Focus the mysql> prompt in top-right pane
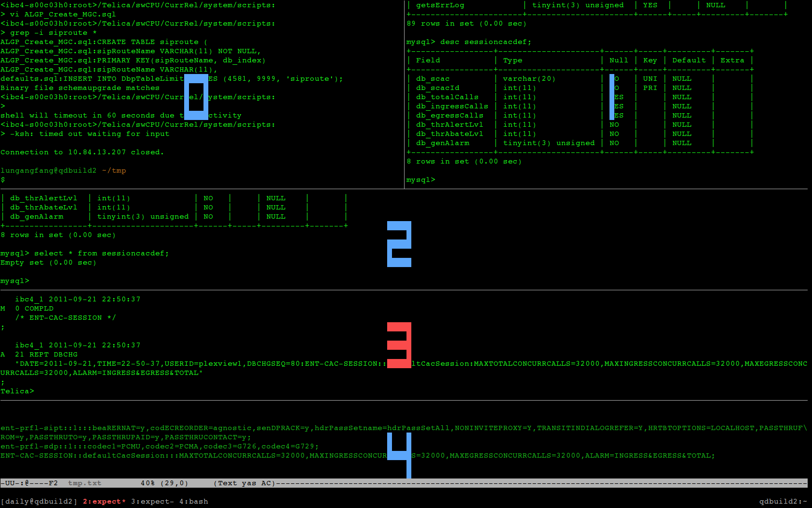 [420, 180]
